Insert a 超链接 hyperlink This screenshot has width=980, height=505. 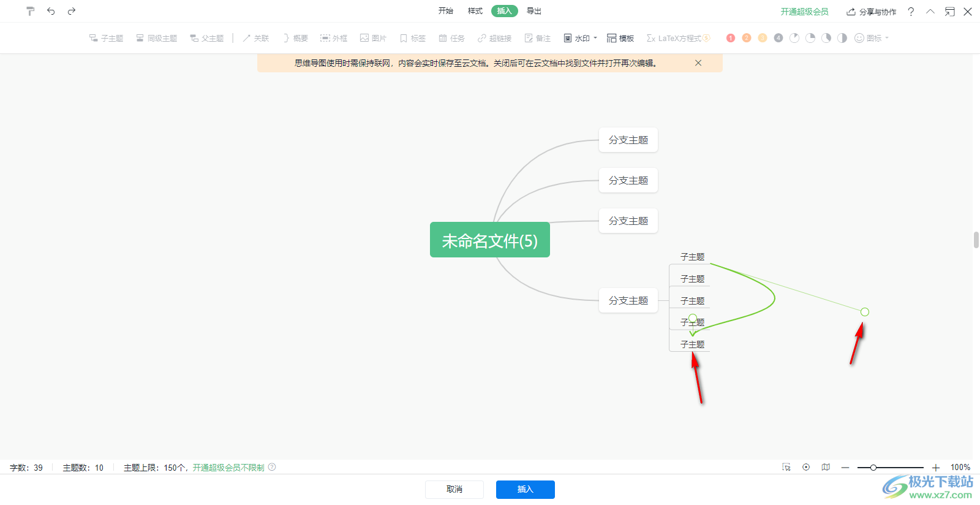(x=494, y=38)
